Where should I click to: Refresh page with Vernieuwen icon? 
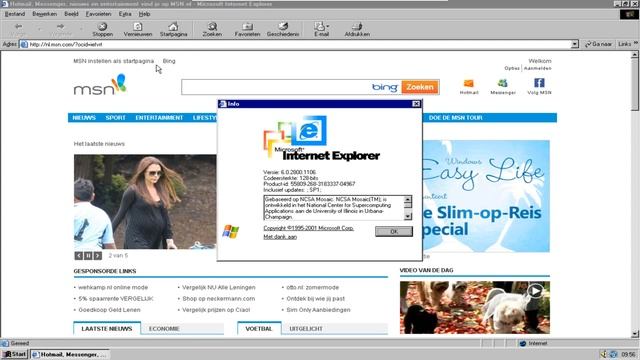[x=138, y=27]
